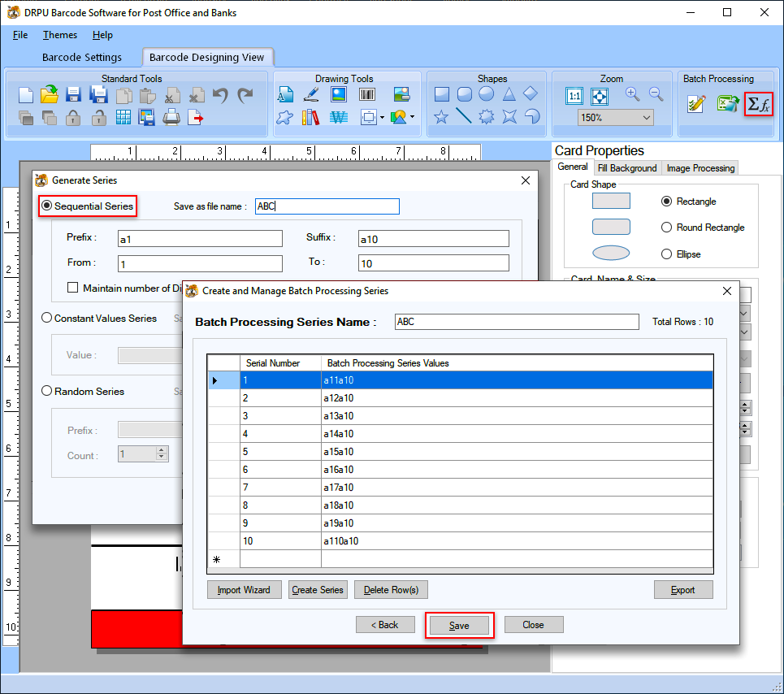Click the WordArt tool in Drawing Tools
This screenshot has height=694, width=784.
338,116
